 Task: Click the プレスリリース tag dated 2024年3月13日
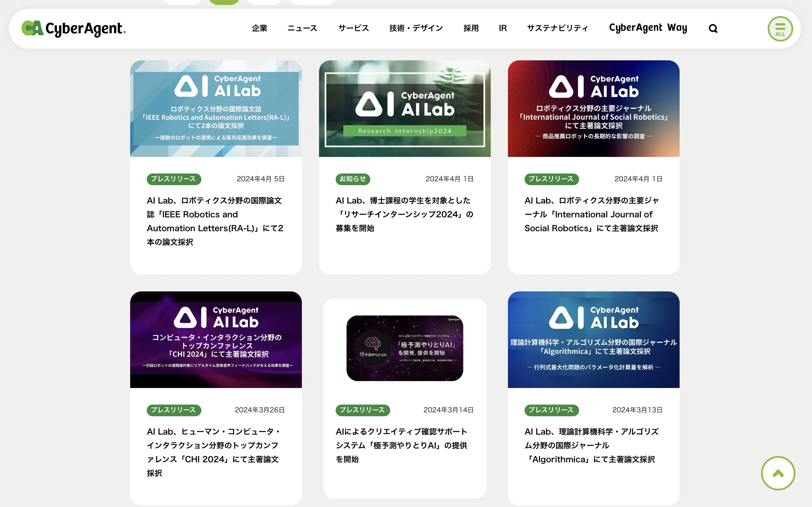pos(552,410)
